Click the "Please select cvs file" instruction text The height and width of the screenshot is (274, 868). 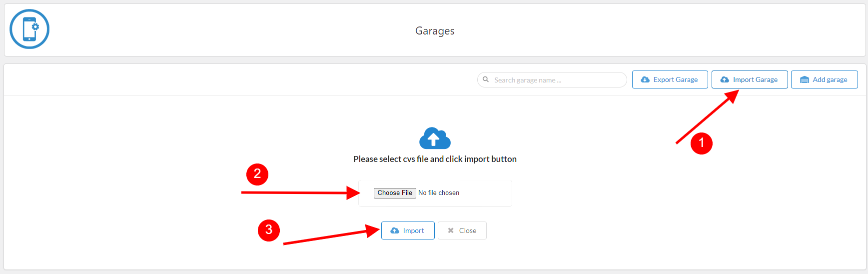coord(435,159)
